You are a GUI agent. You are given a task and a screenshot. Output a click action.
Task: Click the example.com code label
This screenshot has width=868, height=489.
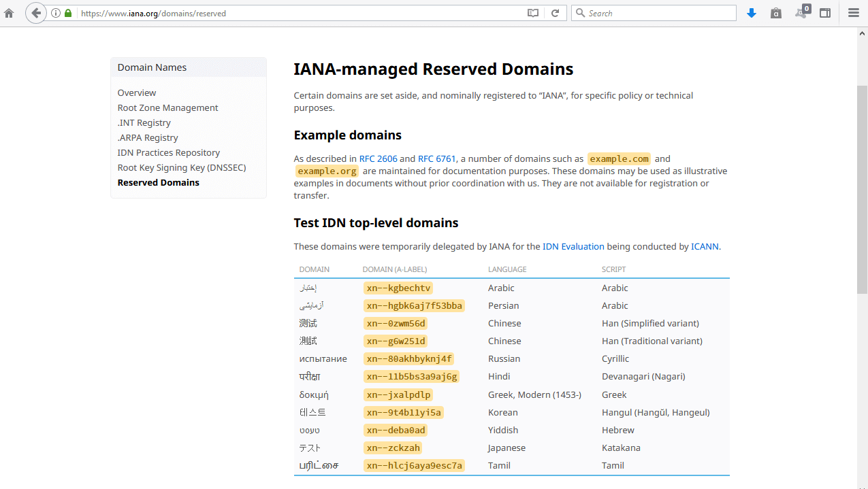point(619,158)
